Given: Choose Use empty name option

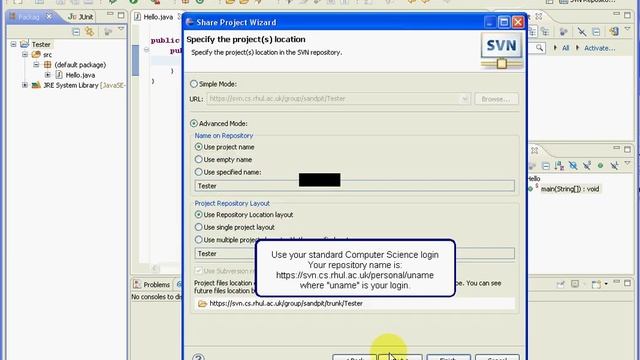Looking at the screenshot, I should click(199, 159).
